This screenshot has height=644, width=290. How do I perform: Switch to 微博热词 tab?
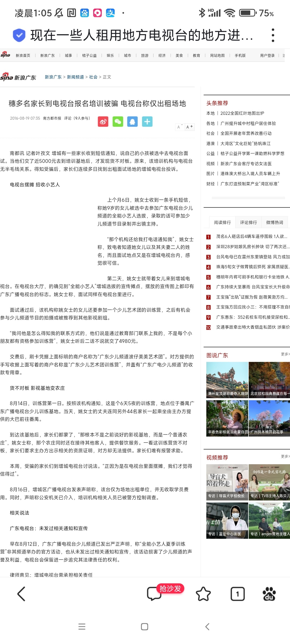click(274, 222)
